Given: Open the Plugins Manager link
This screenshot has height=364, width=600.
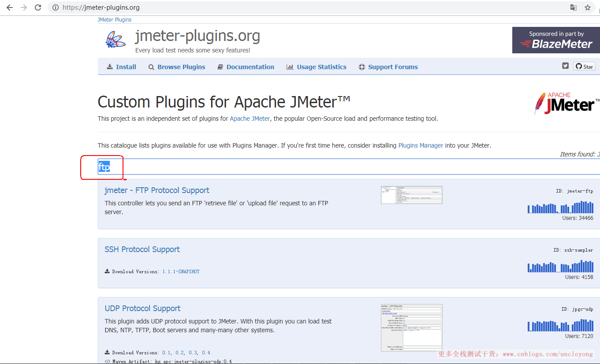Looking at the screenshot, I should pyautogui.click(x=421, y=145).
